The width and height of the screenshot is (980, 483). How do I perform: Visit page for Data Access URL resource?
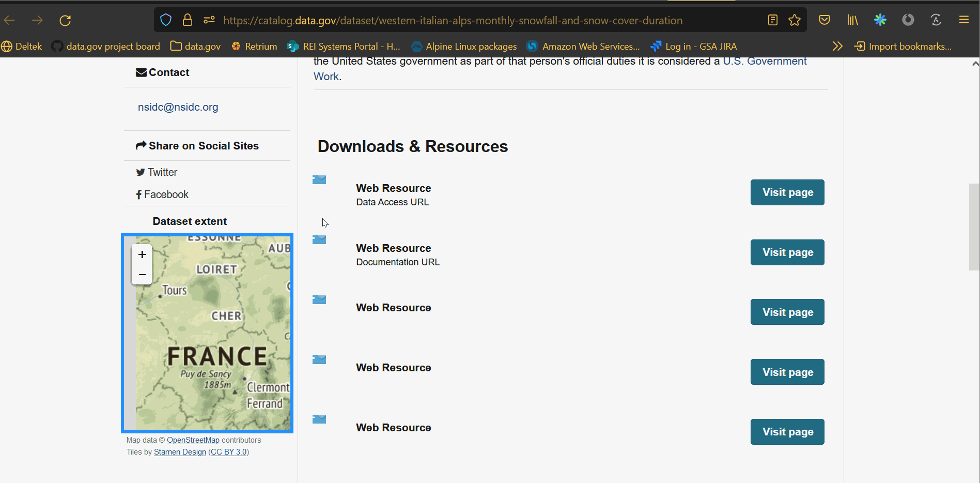(x=787, y=192)
